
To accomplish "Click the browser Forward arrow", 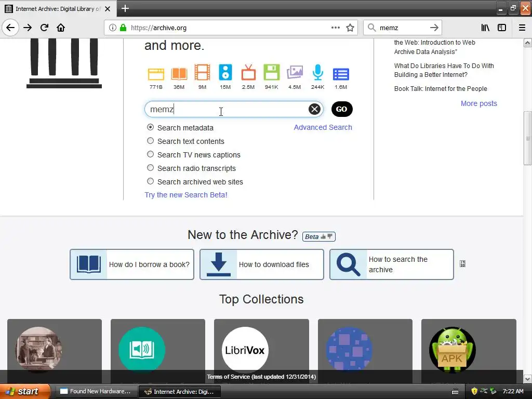I will (28, 28).
